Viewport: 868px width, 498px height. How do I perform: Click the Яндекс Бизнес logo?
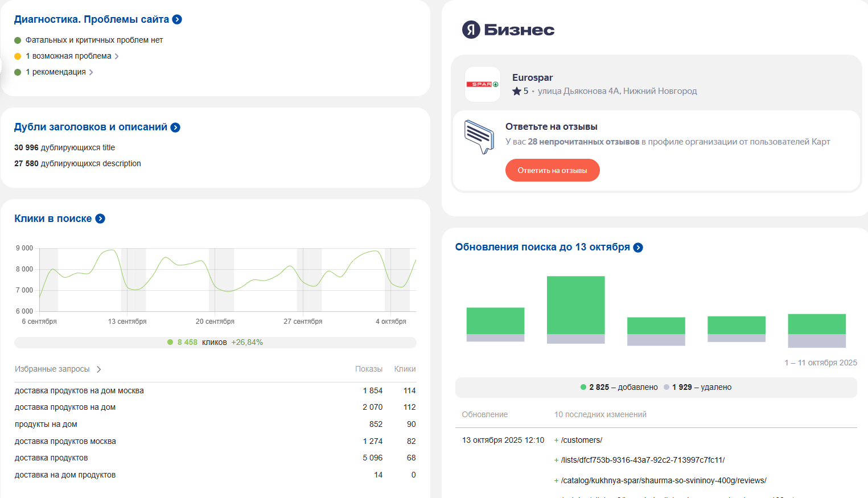click(x=508, y=30)
